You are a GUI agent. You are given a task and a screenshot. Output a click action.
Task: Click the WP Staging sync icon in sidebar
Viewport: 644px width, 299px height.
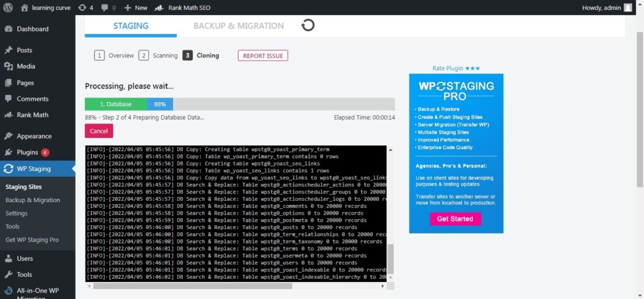(x=8, y=169)
